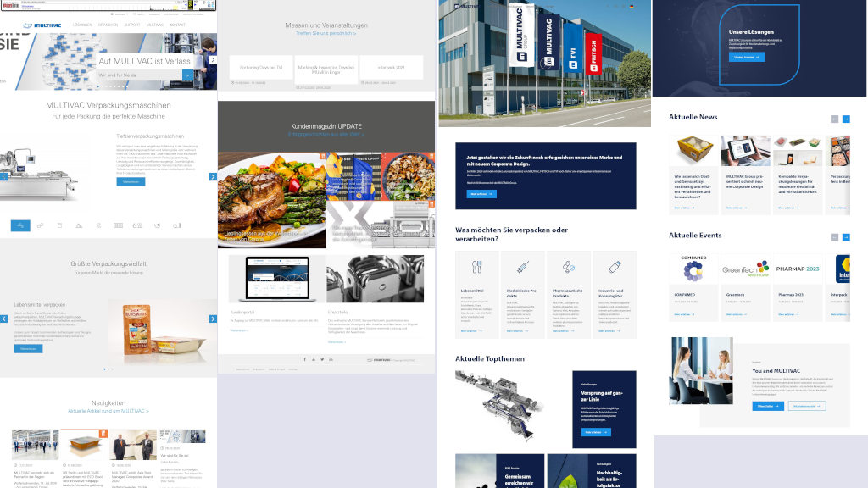Follow the "Aktuelle Artikel rund um MULTIVAC" link
Screen dimensions: 868x488
click(x=108, y=411)
